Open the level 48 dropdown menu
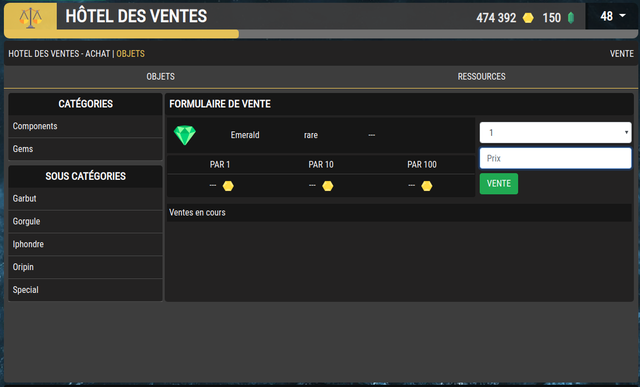640x387 pixels. point(612,16)
